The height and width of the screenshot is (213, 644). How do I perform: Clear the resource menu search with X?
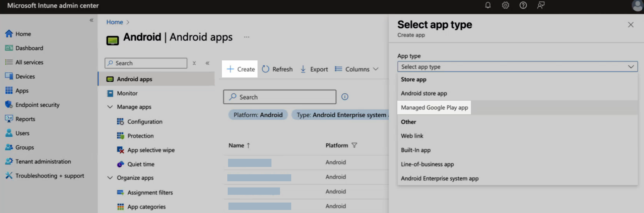tap(194, 63)
